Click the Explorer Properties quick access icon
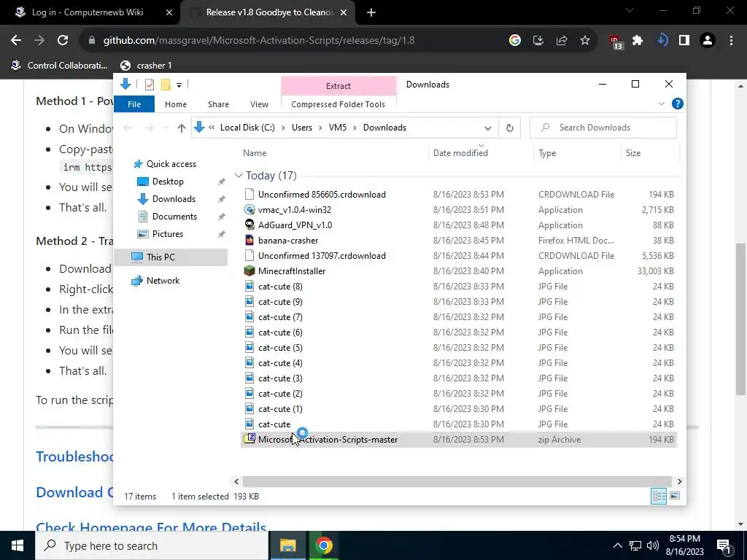 pos(150,85)
